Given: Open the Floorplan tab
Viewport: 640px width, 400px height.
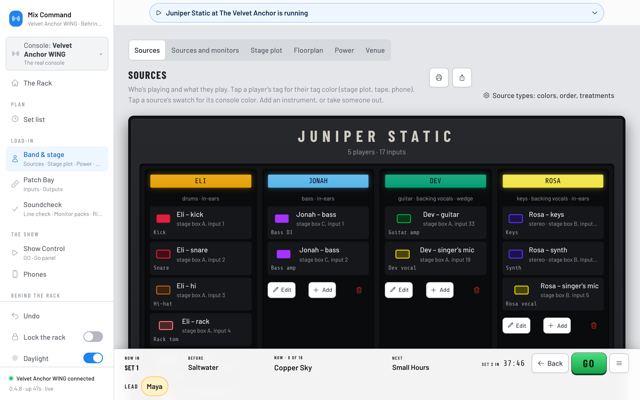Looking at the screenshot, I should click(x=308, y=50).
